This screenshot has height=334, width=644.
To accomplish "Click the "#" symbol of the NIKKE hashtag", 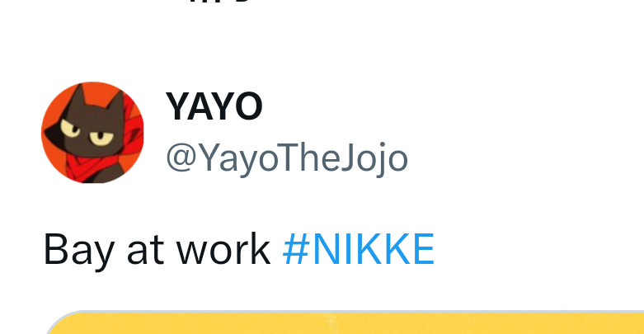I will 294,249.
